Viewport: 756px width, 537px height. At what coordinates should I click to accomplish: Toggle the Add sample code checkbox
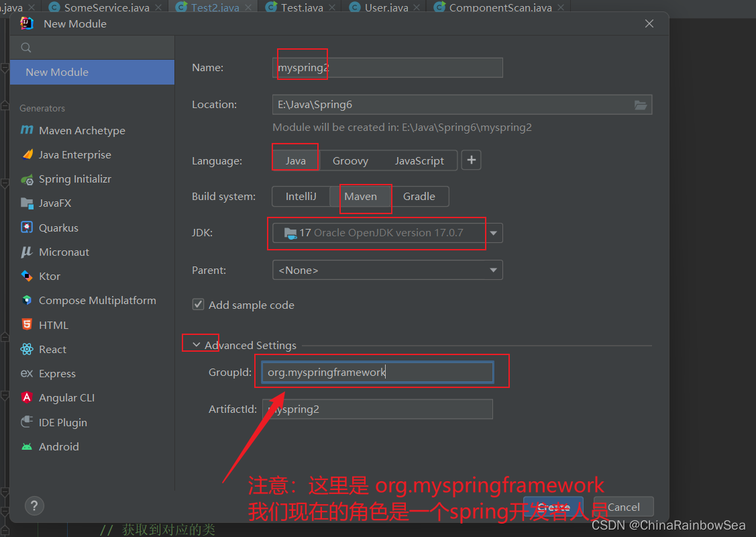(198, 305)
